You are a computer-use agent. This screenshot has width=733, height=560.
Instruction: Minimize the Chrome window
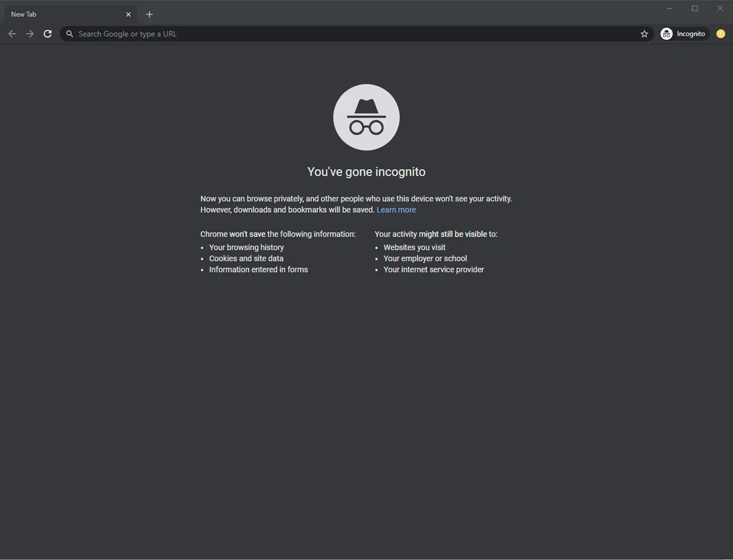[669, 8]
